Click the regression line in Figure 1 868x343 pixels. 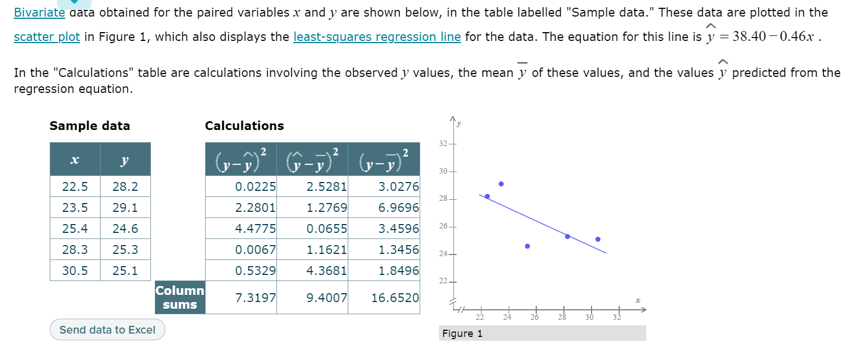(x=542, y=222)
